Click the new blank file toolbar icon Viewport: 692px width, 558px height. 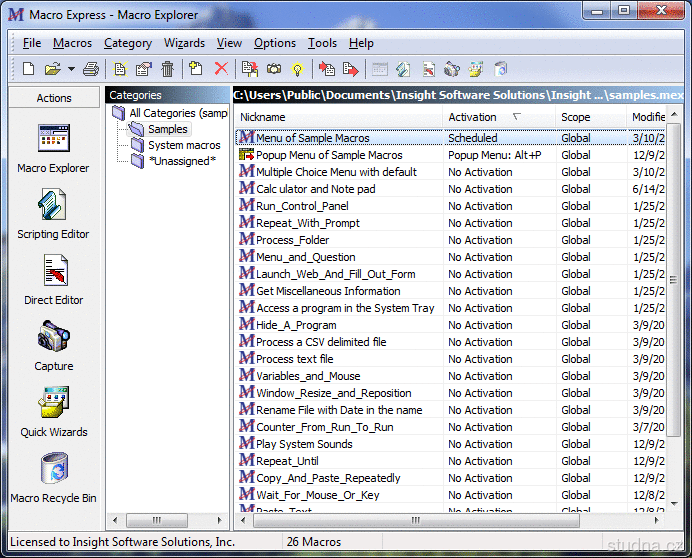28,69
